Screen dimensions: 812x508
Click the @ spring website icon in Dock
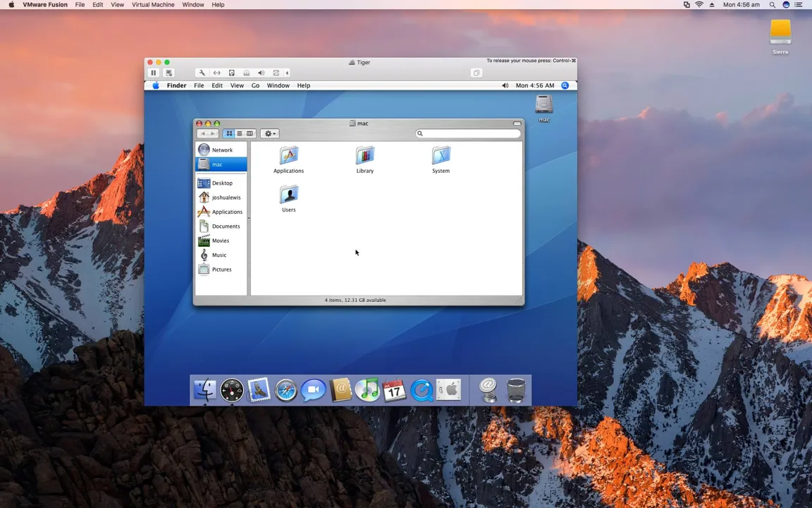[488, 389]
